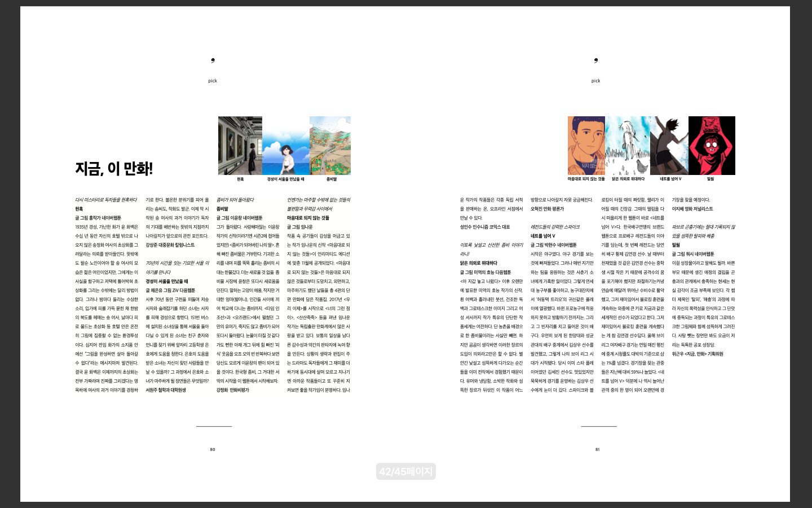Image resolution: width=812 pixels, height=508 pixels.
Task: Click caption 좀비딸 under the third image
Action: click(x=332, y=179)
